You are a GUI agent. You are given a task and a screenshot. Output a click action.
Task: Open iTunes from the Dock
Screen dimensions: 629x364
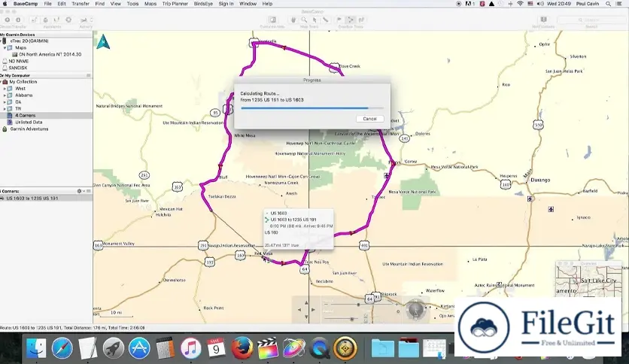tap(190, 348)
